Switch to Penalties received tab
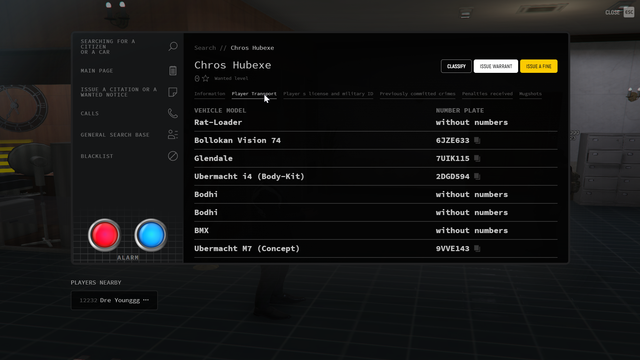Screen dimensions: 640x360 pos(487,94)
